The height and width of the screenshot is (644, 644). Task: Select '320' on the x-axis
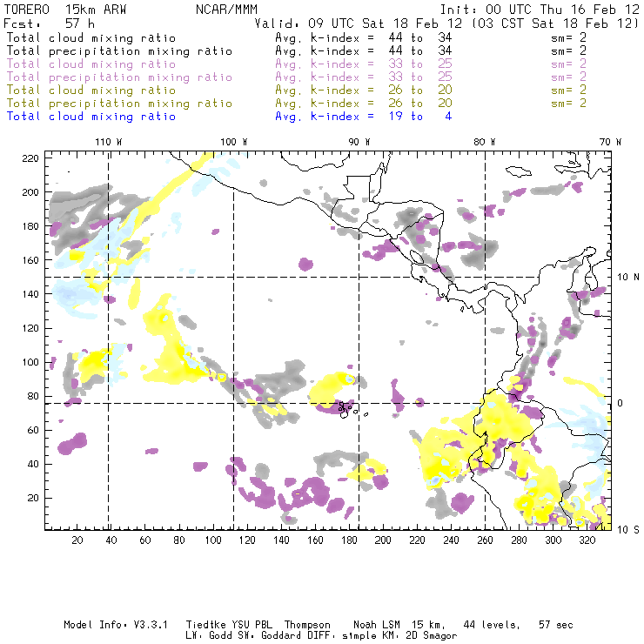[x=587, y=540]
